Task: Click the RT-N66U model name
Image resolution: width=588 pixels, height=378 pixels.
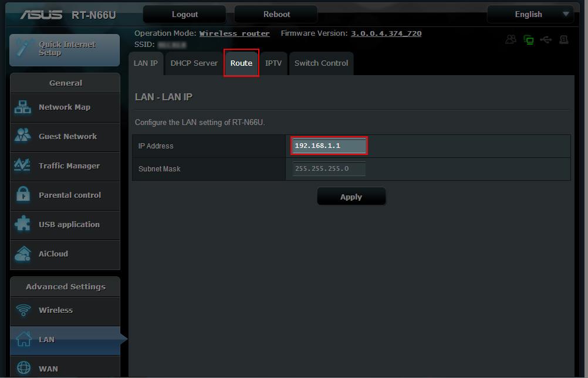Action: click(x=94, y=15)
